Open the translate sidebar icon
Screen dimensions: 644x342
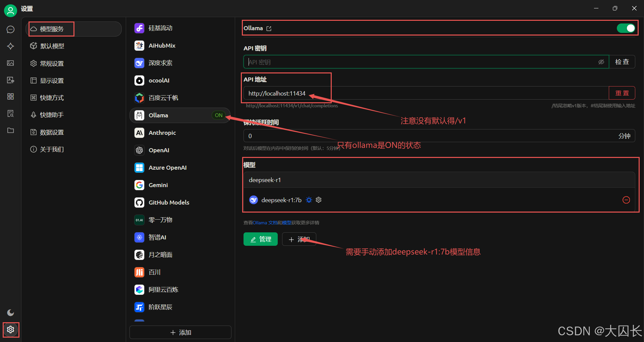point(10,80)
